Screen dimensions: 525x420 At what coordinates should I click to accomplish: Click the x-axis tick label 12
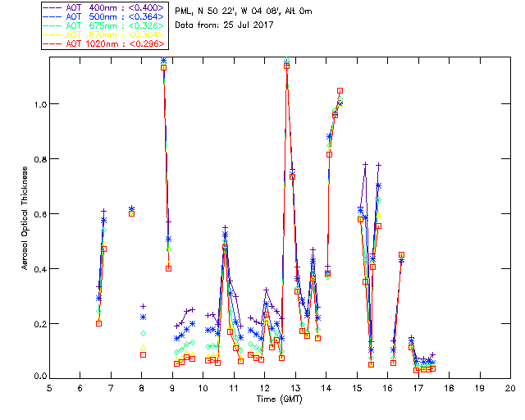point(264,388)
